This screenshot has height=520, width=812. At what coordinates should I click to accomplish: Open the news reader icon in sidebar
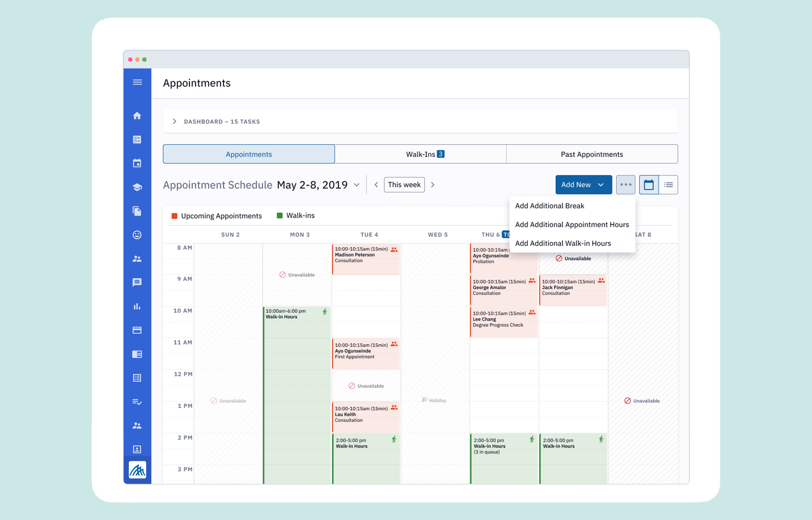coord(137,354)
